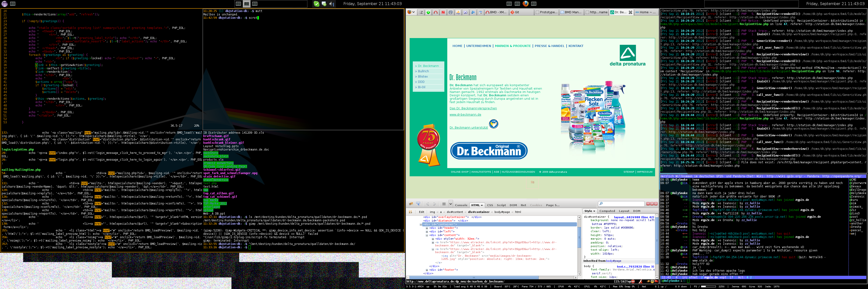Image resolution: width=868 pixels, height=289 pixels.
Task: Switch to the Git browser tab
Action: (521, 12)
